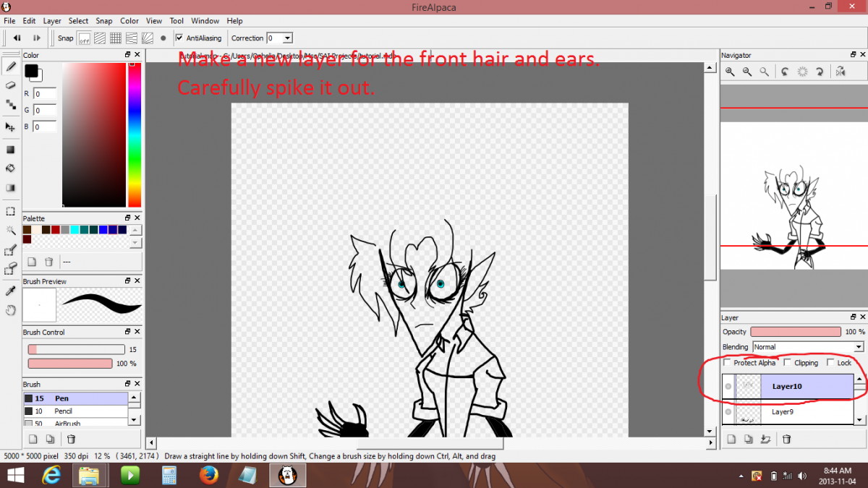Toggle the AntiAliasing checkbox

(179, 38)
